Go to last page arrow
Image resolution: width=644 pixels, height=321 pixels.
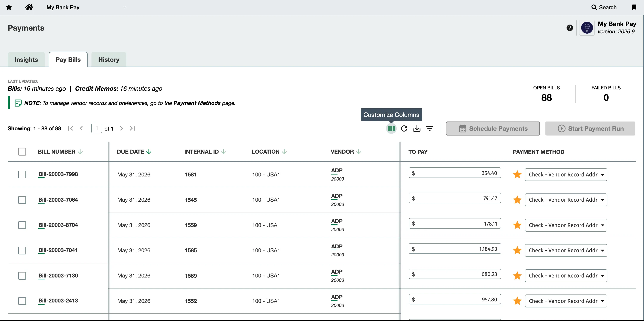132,128
